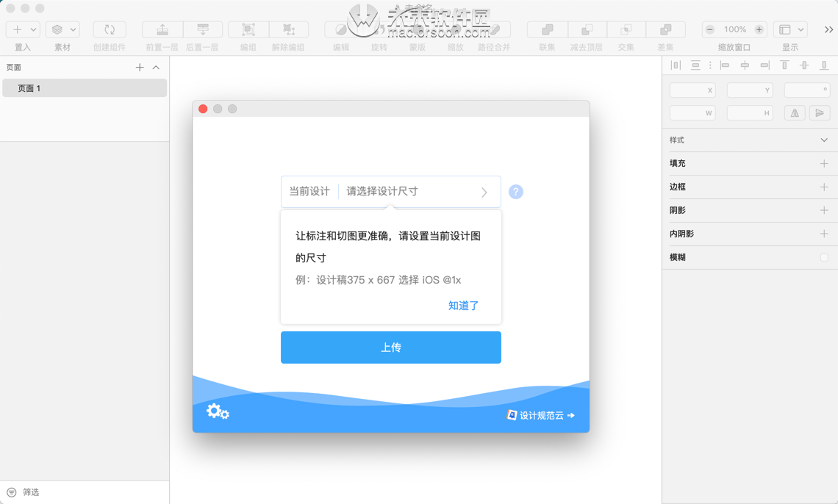
Task: Align layers to the right edge
Action: (x=764, y=65)
